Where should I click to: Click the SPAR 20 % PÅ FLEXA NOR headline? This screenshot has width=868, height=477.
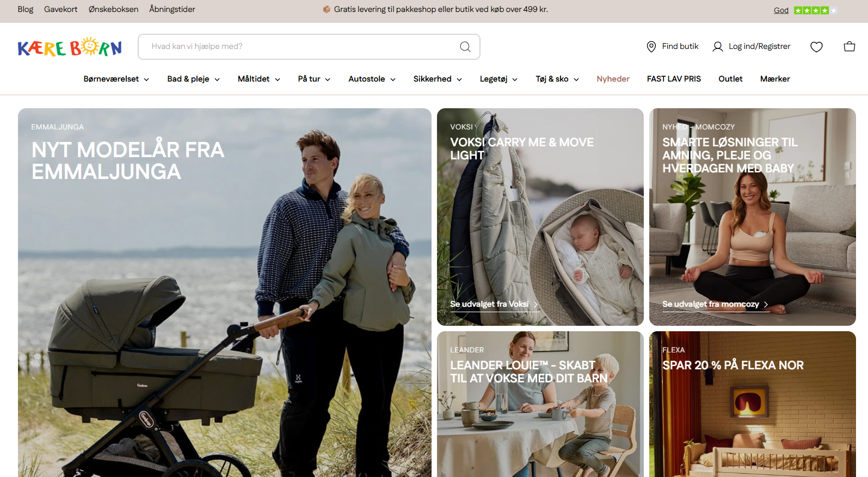pyautogui.click(x=733, y=366)
